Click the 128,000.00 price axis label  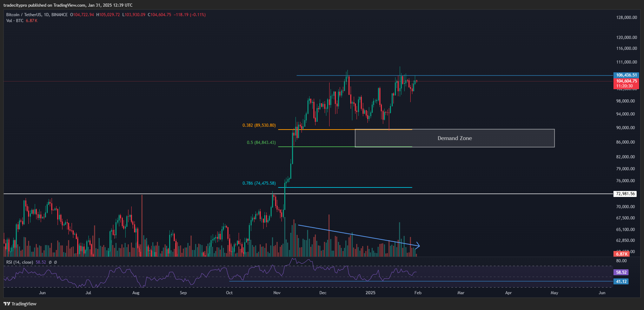pos(626,18)
